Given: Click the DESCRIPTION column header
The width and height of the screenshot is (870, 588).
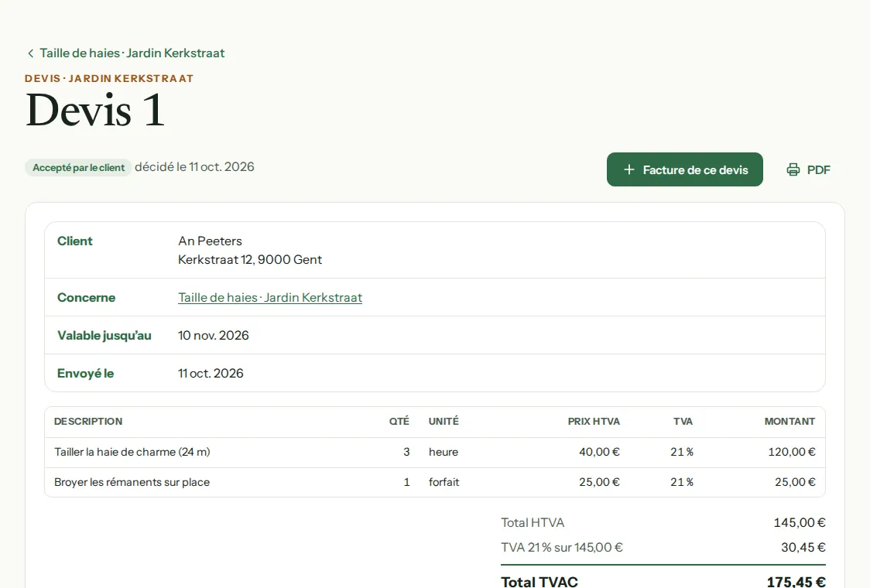Looking at the screenshot, I should coord(88,422).
